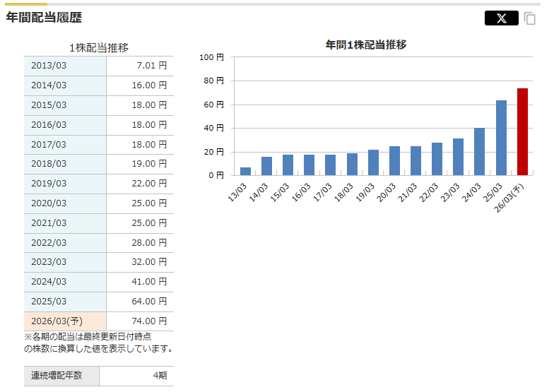Click the 1株配当推移 table header
The image size is (554, 392).
click(x=99, y=47)
